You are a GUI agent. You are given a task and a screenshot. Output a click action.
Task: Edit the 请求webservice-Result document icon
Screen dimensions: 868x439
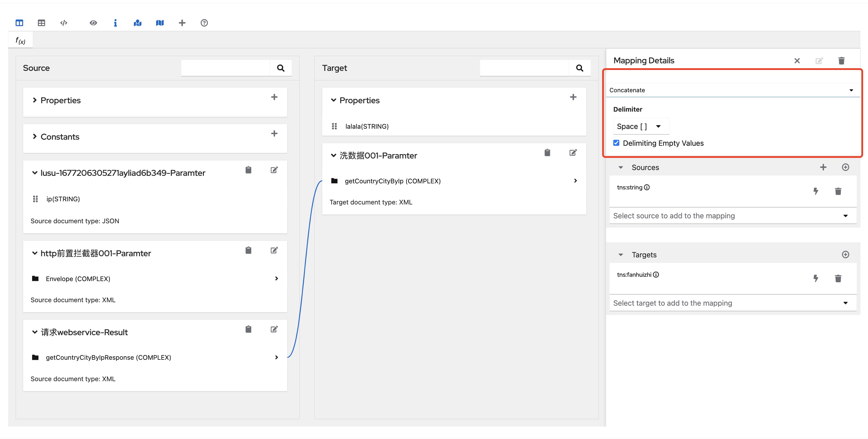coord(274,329)
